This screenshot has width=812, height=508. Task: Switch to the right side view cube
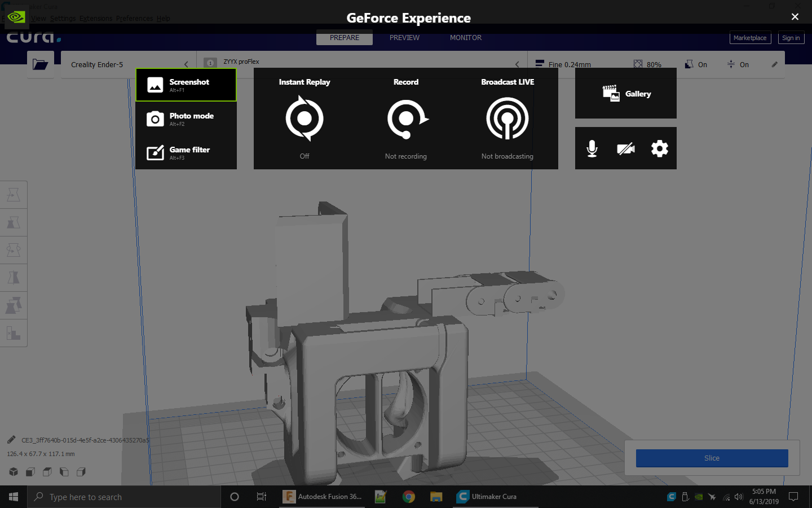click(81, 472)
